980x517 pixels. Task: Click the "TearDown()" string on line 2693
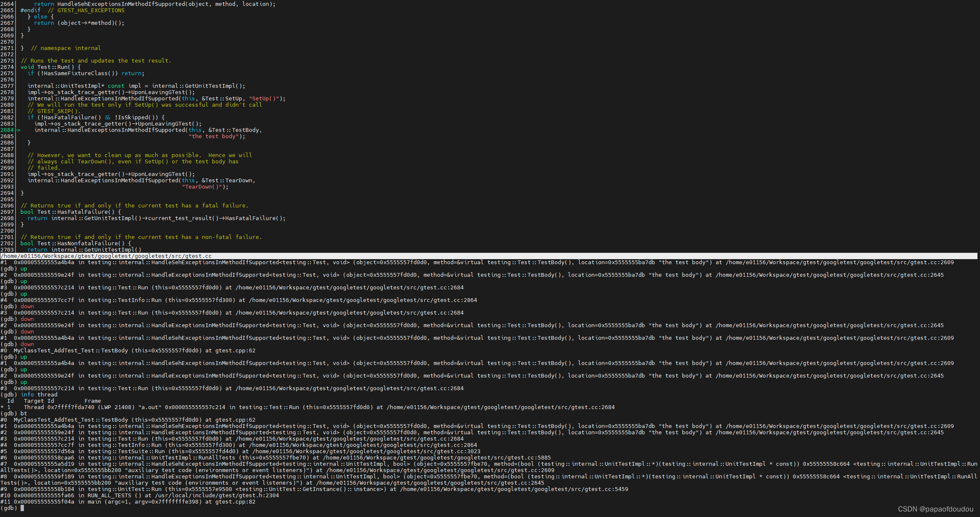201,187
